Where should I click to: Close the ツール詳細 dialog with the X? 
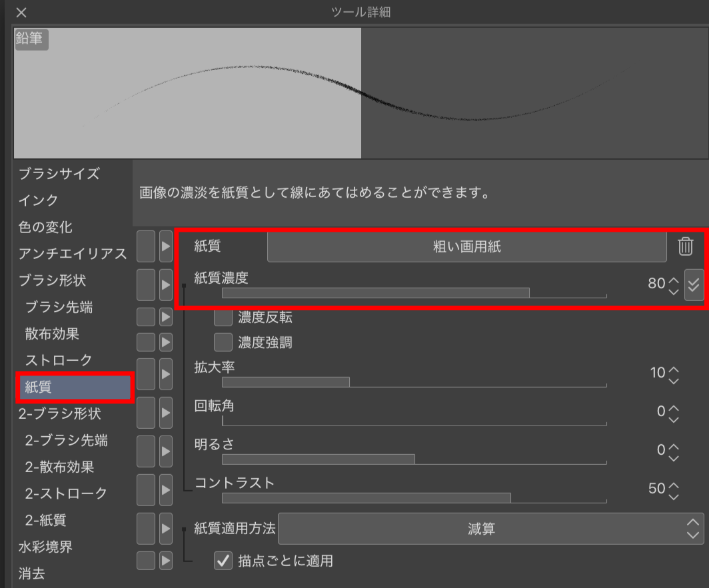click(21, 12)
